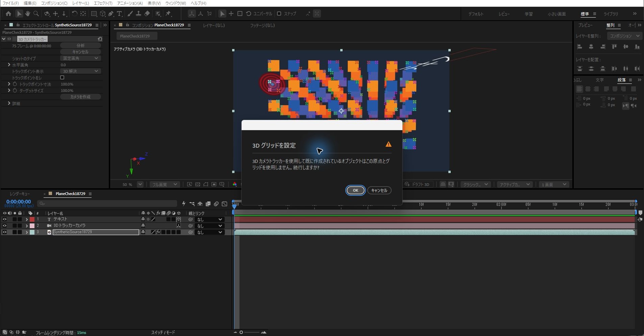Switch to the レンダーキュー tab

pos(20,194)
